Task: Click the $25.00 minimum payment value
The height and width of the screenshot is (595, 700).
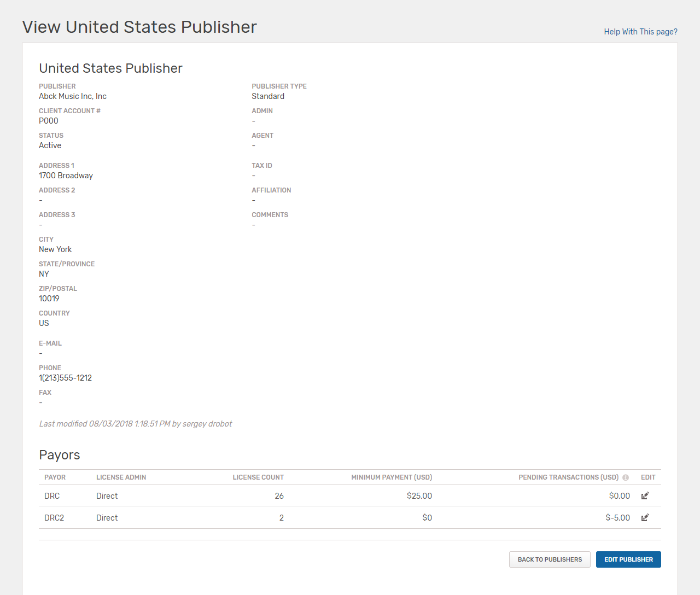Action: tap(419, 496)
